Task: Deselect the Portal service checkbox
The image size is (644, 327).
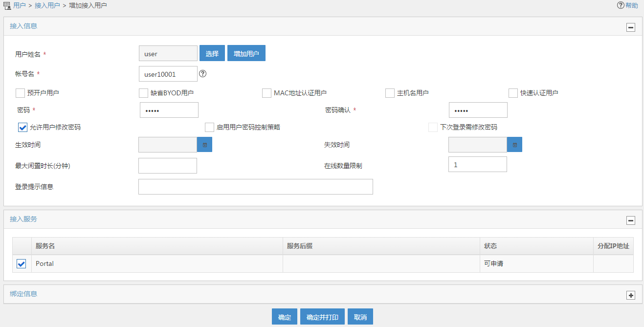Action: click(x=22, y=264)
